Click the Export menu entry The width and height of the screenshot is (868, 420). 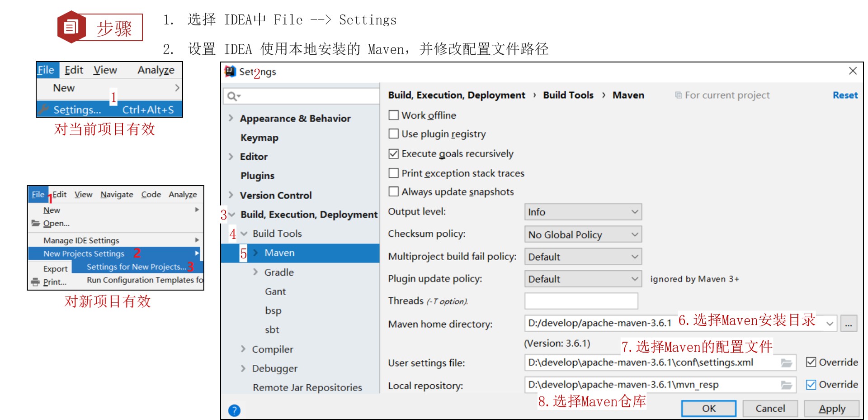coord(55,269)
